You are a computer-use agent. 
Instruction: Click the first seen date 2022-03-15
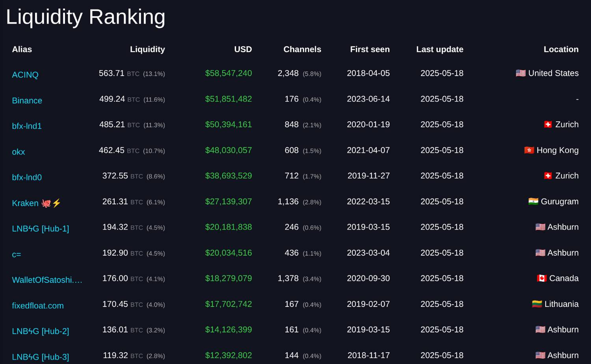click(x=368, y=201)
